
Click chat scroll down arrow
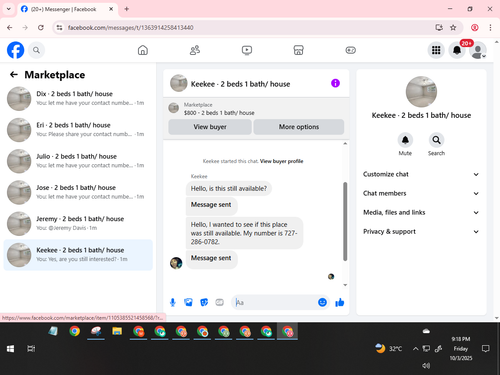(x=345, y=285)
